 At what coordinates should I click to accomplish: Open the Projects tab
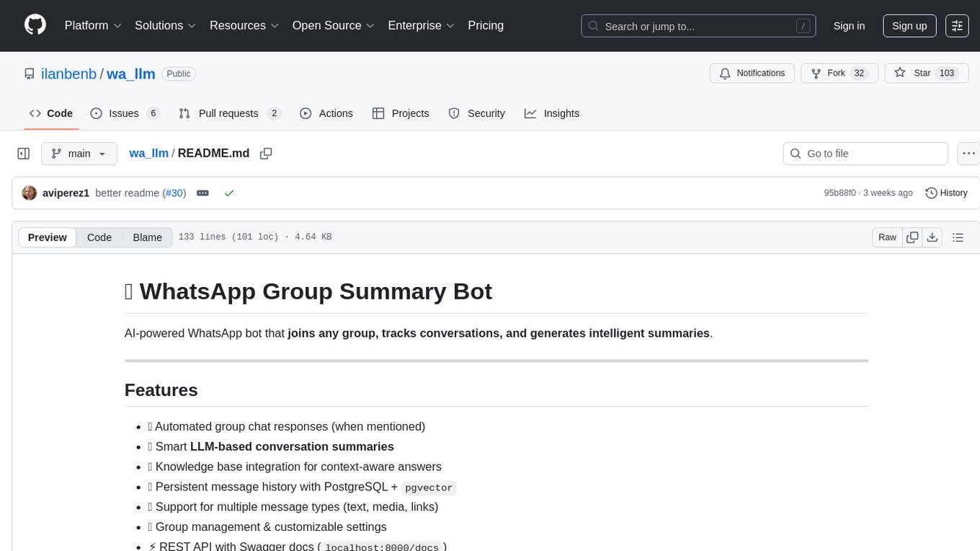coord(401,113)
